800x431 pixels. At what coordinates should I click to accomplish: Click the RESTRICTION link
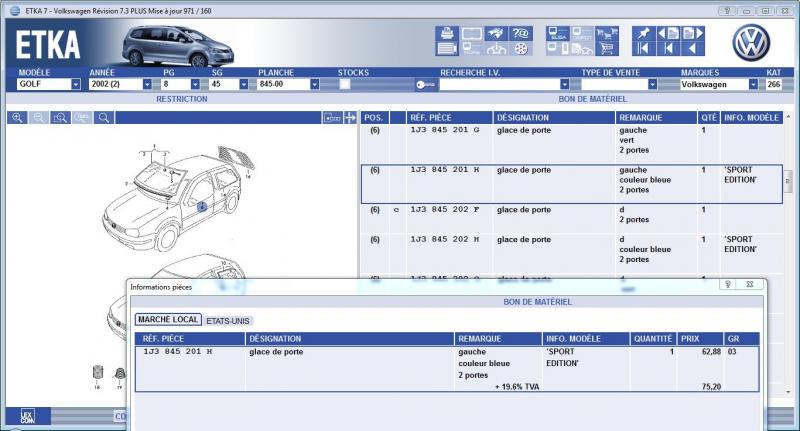(x=182, y=99)
